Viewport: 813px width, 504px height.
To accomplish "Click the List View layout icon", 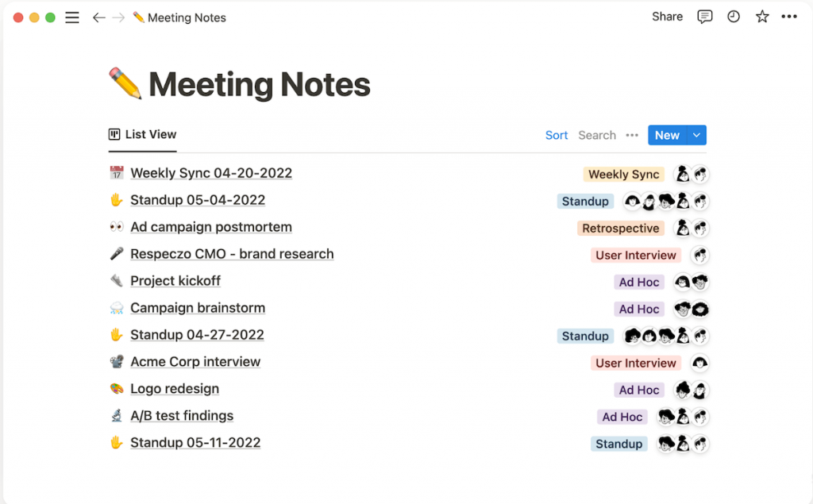I will click(114, 134).
